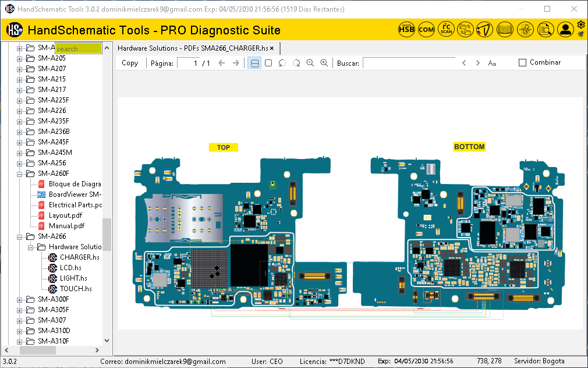Expand the SM-A205 folder
The width and height of the screenshot is (588, 368).
pos(19,59)
